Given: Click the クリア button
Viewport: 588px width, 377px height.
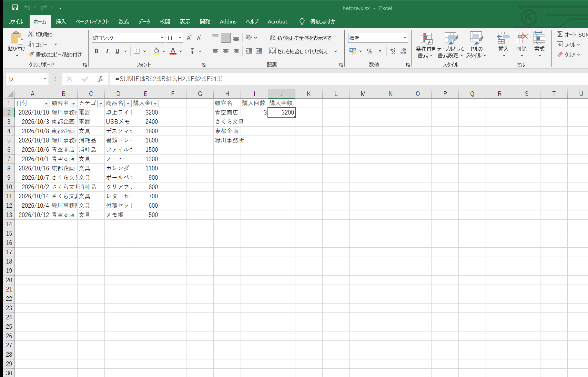Looking at the screenshot, I should [x=566, y=54].
